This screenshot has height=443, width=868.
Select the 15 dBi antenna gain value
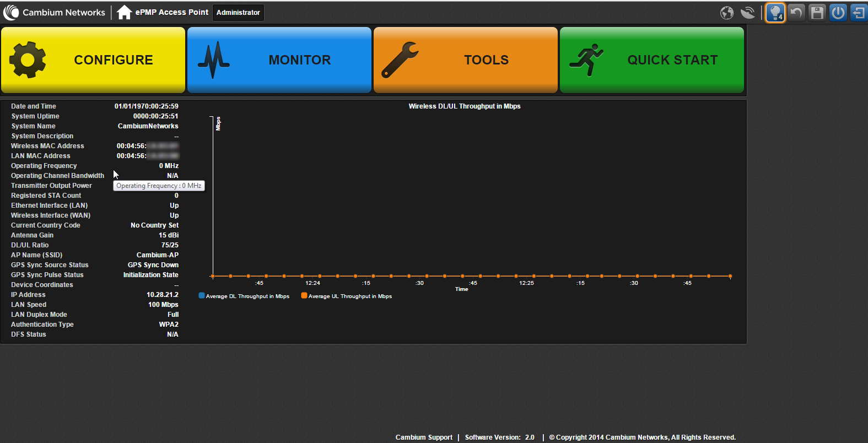[169, 235]
